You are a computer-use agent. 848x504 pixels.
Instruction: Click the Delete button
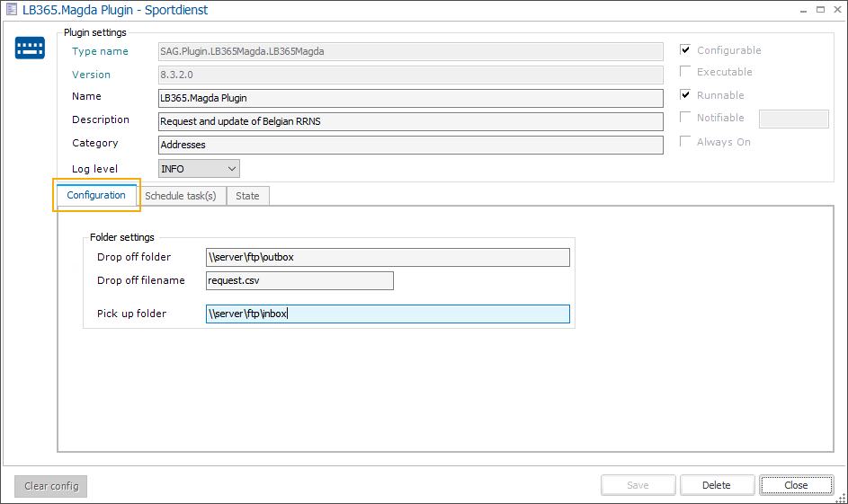(716, 485)
